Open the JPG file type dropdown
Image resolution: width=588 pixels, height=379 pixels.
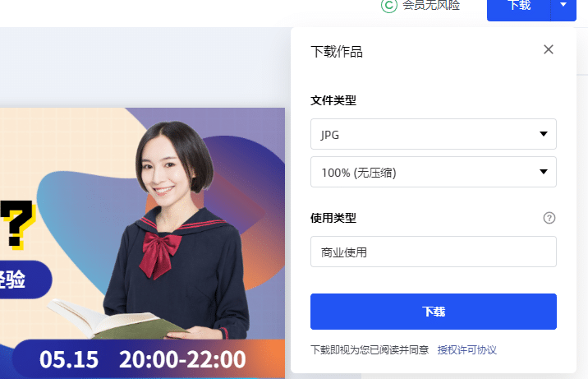point(433,134)
